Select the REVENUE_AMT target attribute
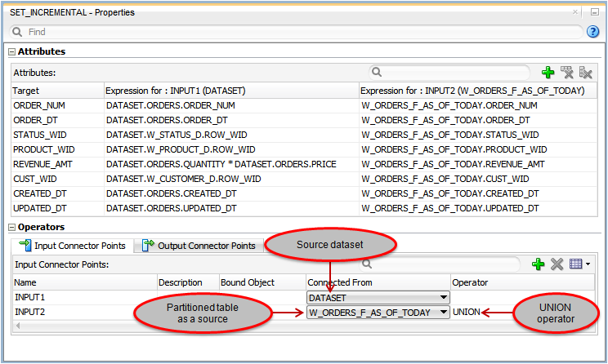608x364 pixels. click(x=42, y=164)
